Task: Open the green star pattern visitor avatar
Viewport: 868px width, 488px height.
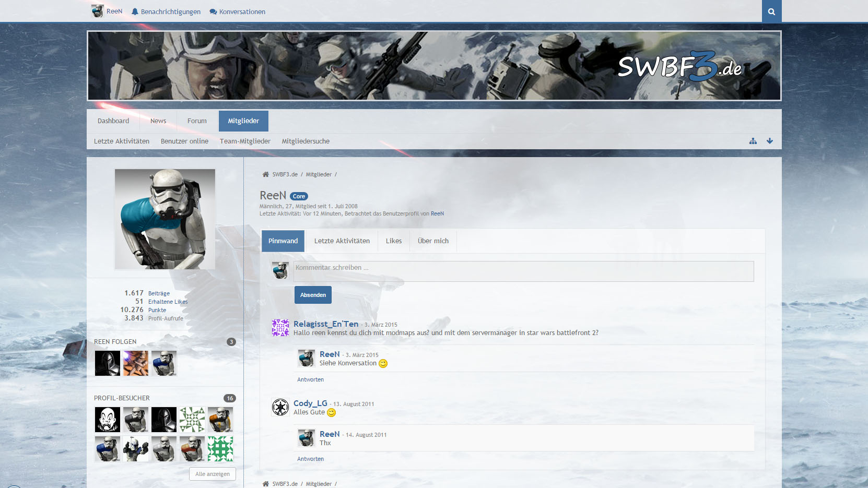Action: point(192,420)
